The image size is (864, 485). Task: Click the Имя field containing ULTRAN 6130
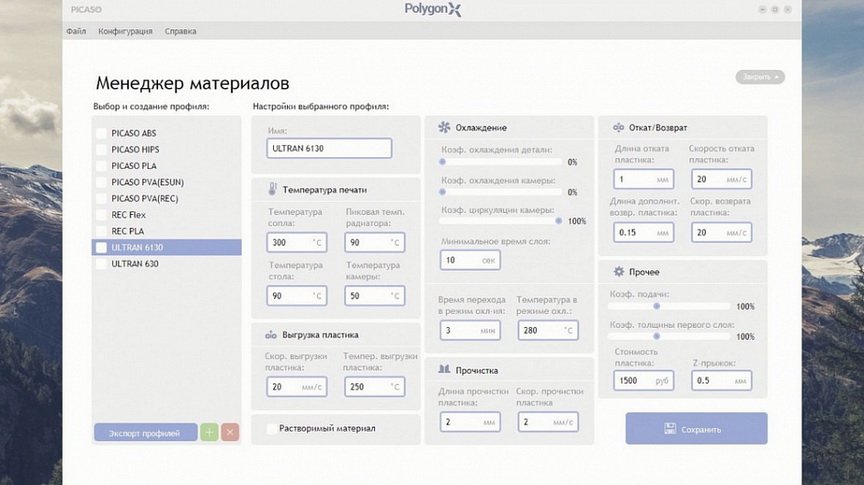click(329, 148)
